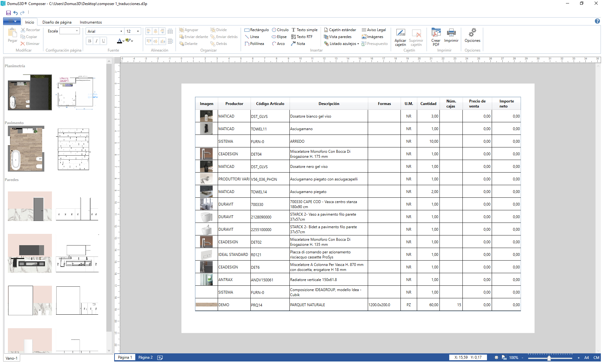Align objects top icon
The image size is (604, 364).
coord(149,41)
